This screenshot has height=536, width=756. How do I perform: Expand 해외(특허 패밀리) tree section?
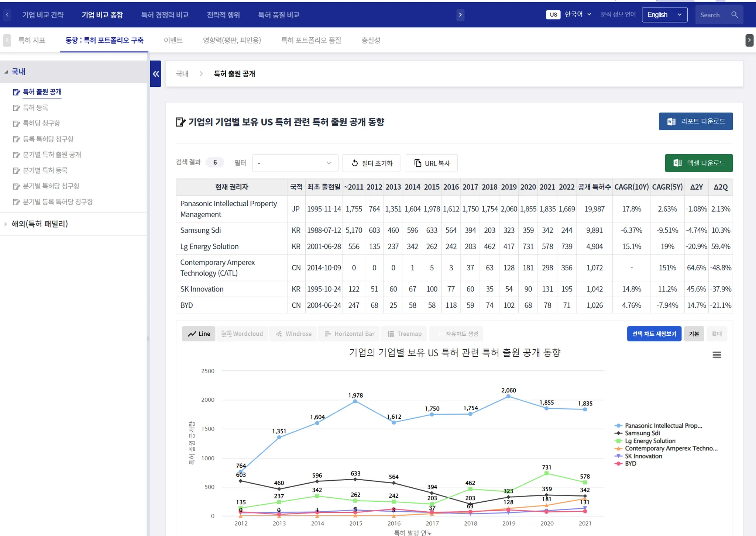point(39,224)
